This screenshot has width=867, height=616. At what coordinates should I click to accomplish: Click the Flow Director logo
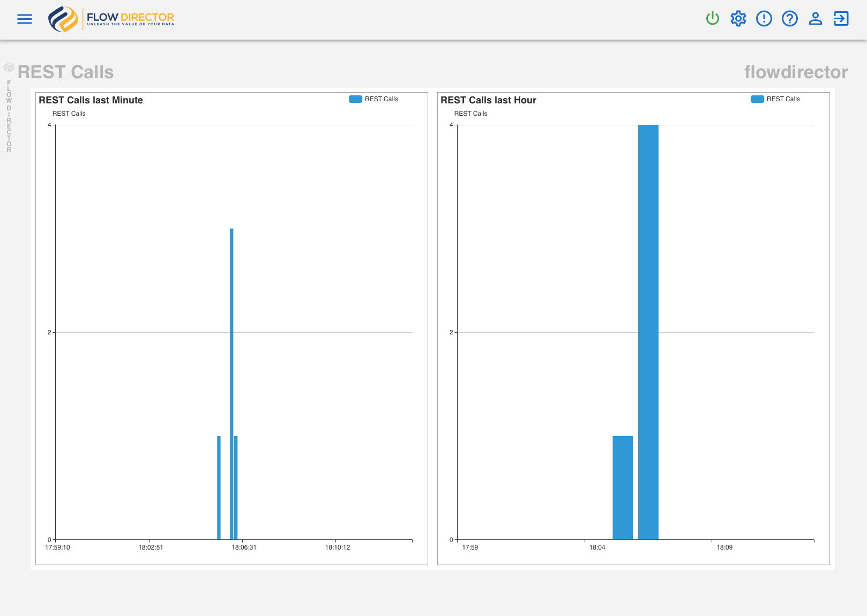111,19
